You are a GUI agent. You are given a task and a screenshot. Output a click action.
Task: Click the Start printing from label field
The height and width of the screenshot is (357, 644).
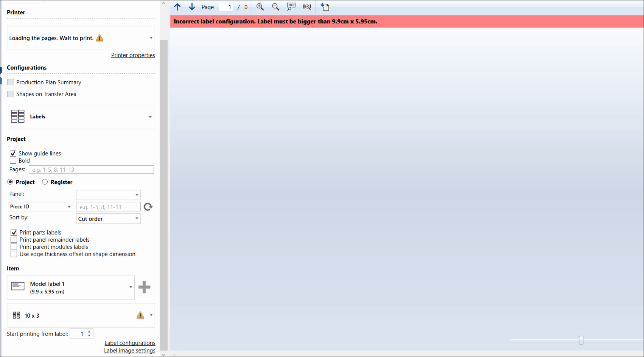[78, 334]
